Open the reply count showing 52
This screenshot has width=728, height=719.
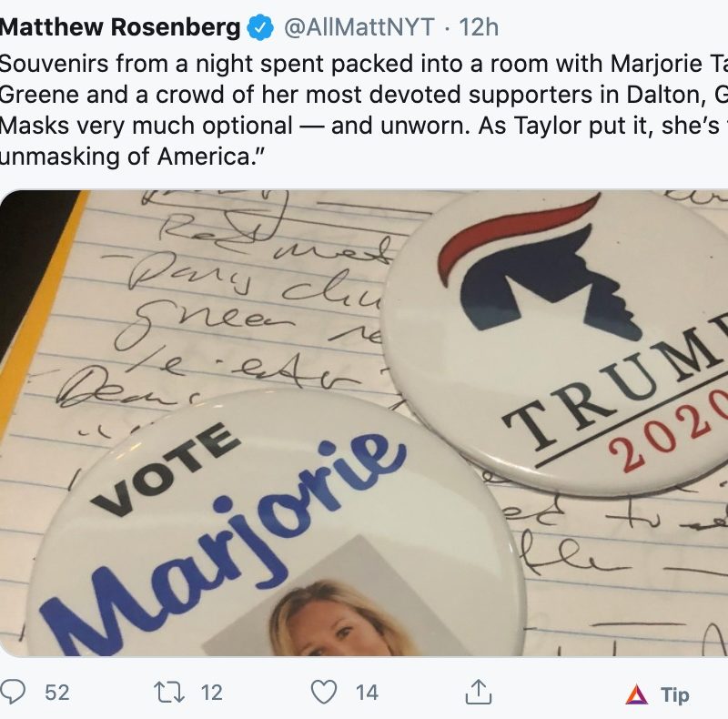point(57,693)
